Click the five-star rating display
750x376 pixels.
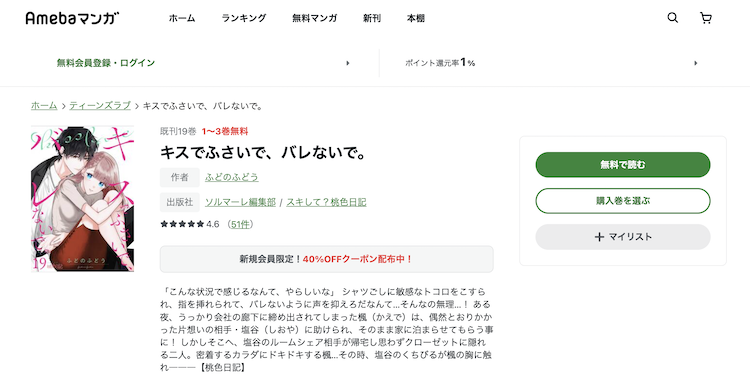[182, 224]
